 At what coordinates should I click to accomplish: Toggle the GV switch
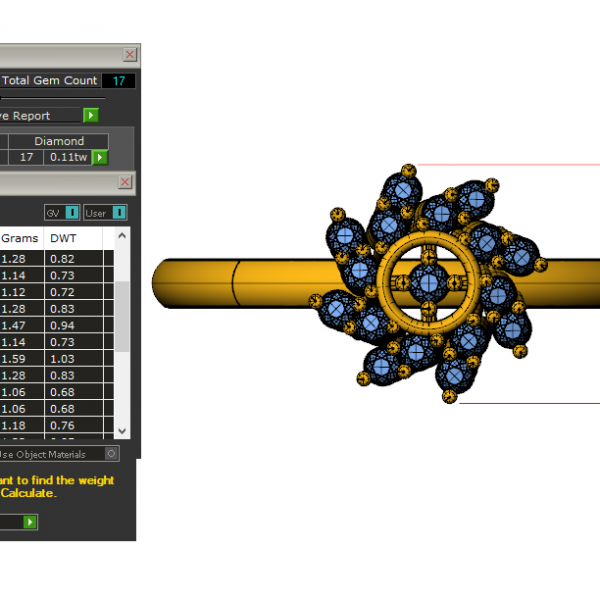[x=71, y=213]
